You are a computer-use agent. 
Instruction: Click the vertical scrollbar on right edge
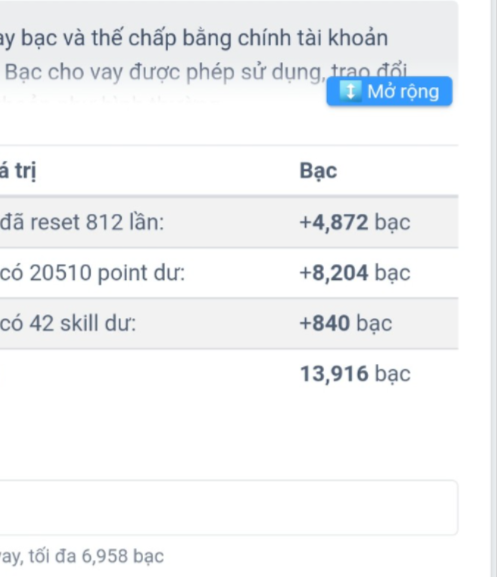coord(494,288)
